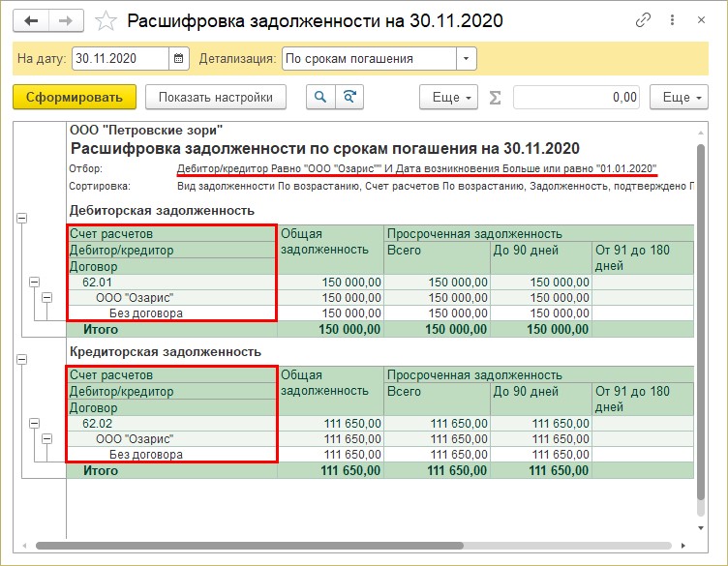Select account 62.01 cell
728x566 pixels.
171,283
